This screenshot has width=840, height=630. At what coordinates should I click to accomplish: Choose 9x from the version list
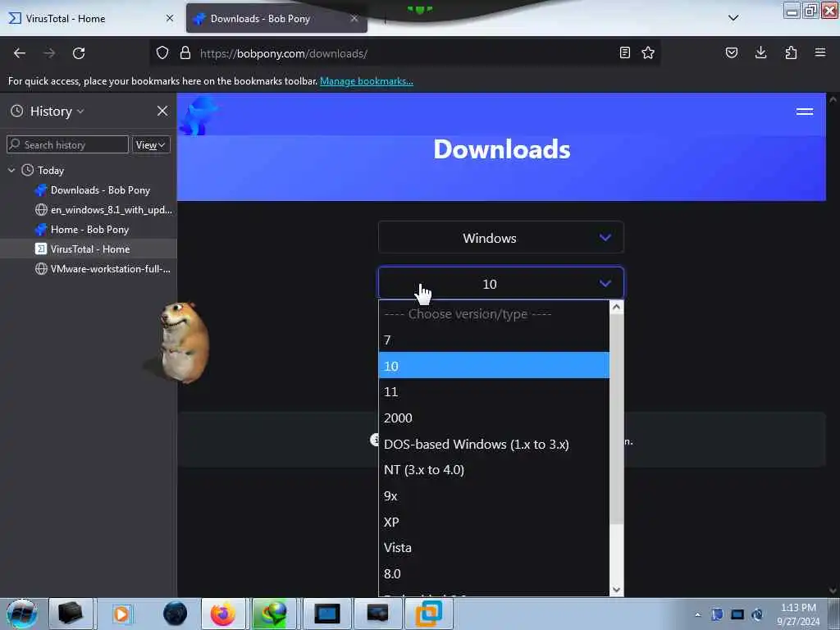494,496
